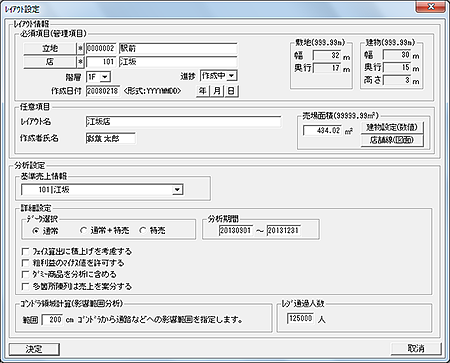This screenshot has height=363, width=450.
Task: Click the 建物 高さ field showing 3
Action: (x=397, y=80)
